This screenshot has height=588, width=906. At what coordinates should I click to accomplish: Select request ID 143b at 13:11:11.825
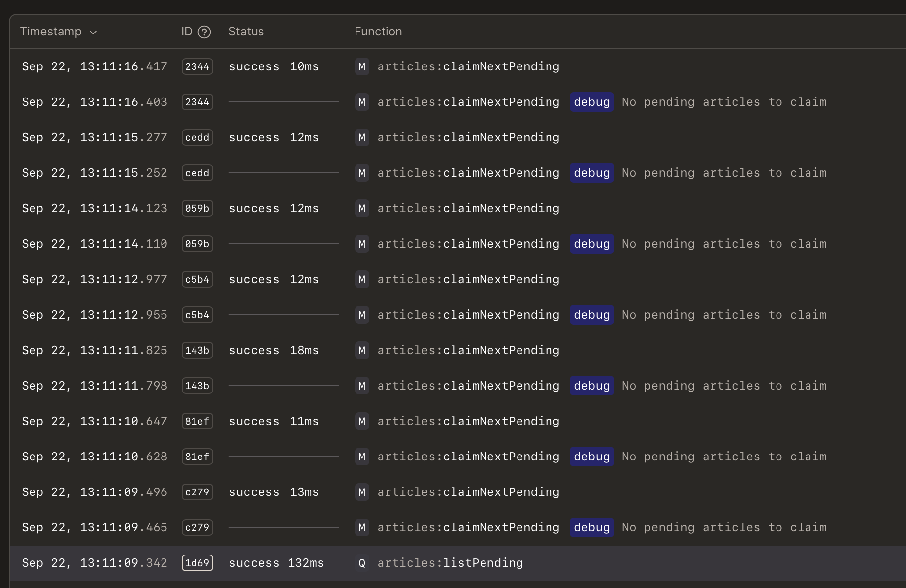point(197,350)
